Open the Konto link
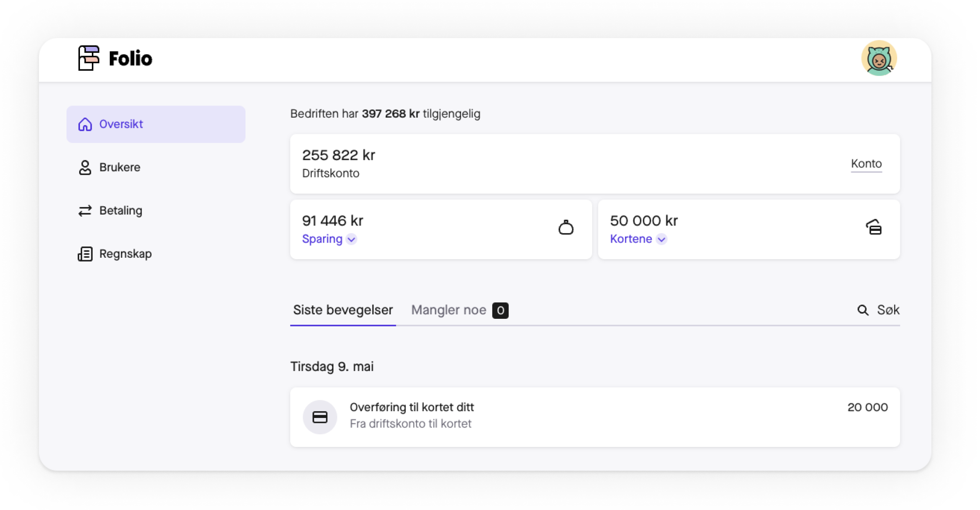This screenshot has height=510, width=980. pos(866,164)
